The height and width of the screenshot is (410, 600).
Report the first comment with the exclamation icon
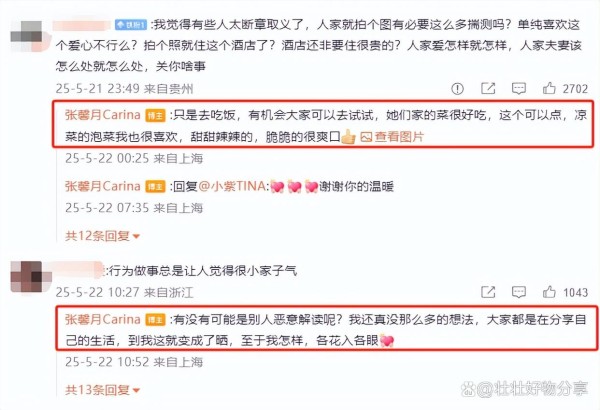pyautogui.click(x=457, y=88)
